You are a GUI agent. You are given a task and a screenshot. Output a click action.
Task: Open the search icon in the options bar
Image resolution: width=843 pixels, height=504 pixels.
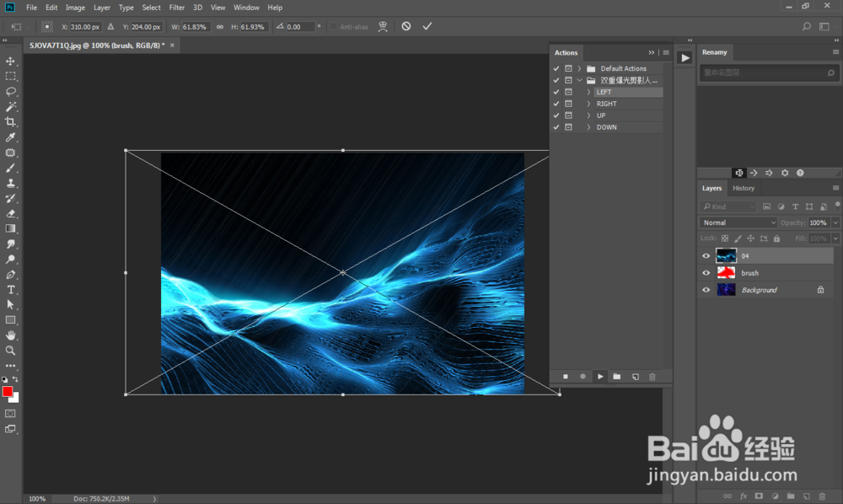[x=807, y=26]
